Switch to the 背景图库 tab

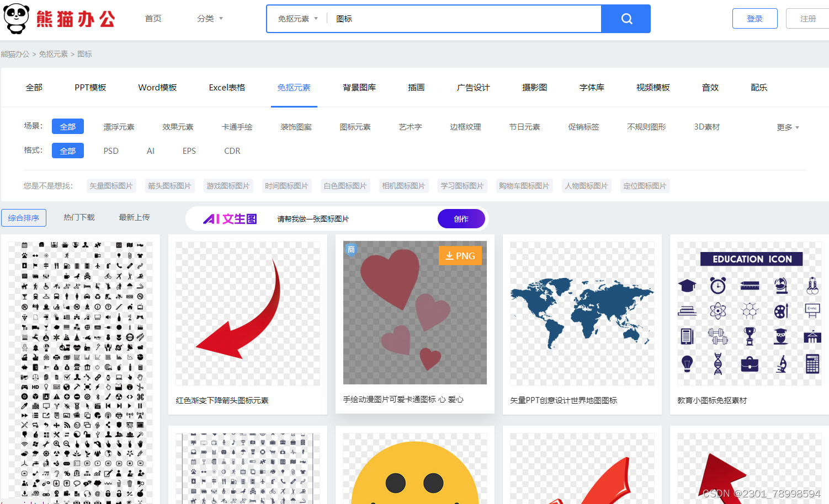tap(359, 88)
